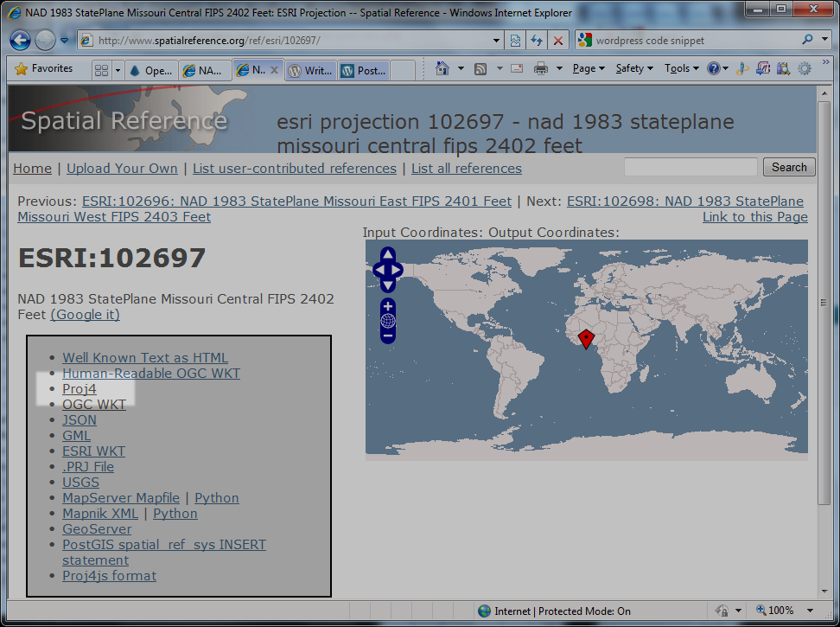This screenshot has width=840, height=627.
Task: Click the Print icon
Action: coord(539,67)
